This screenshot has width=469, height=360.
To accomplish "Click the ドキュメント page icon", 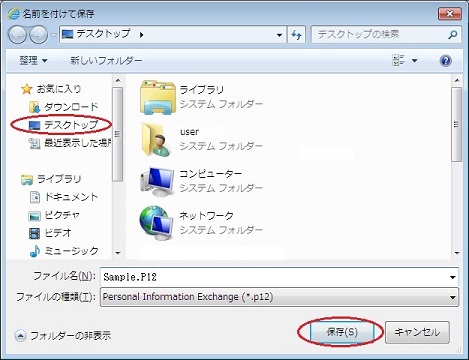I will point(35,197).
